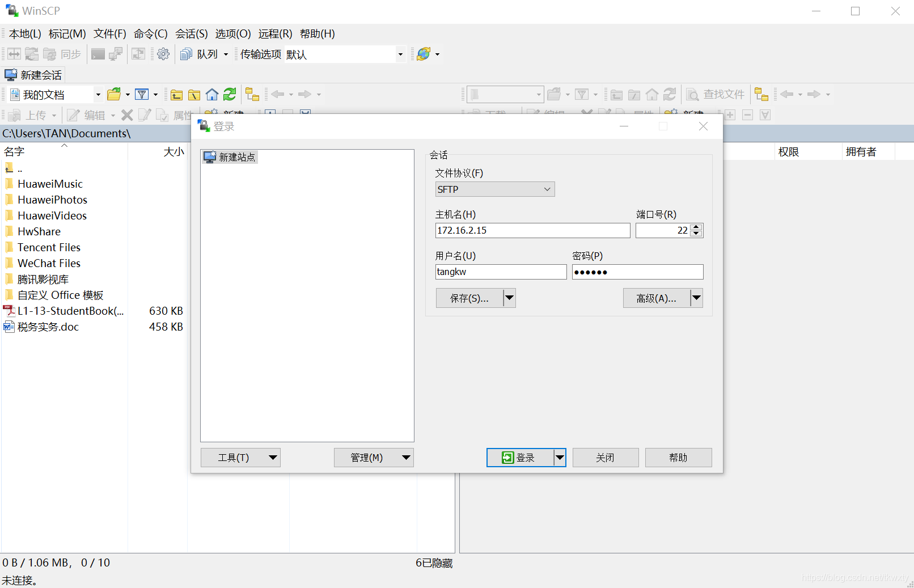Open the file protocol SFTP dropdown
The height and width of the screenshot is (588, 914).
[494, 189]
